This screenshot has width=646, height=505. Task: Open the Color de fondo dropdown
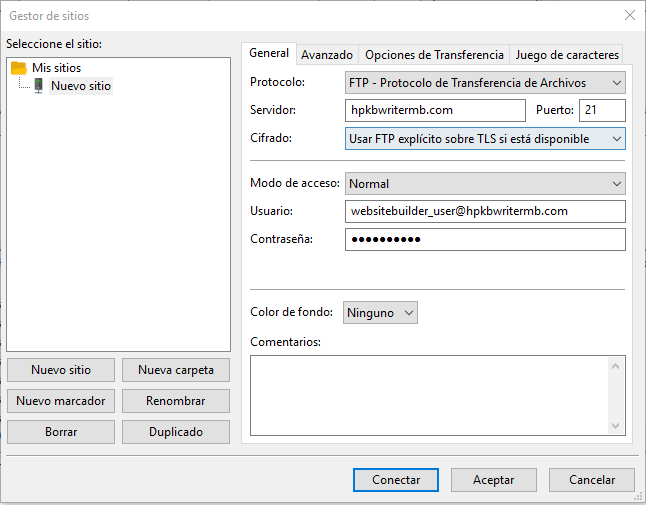pos(380,313)
